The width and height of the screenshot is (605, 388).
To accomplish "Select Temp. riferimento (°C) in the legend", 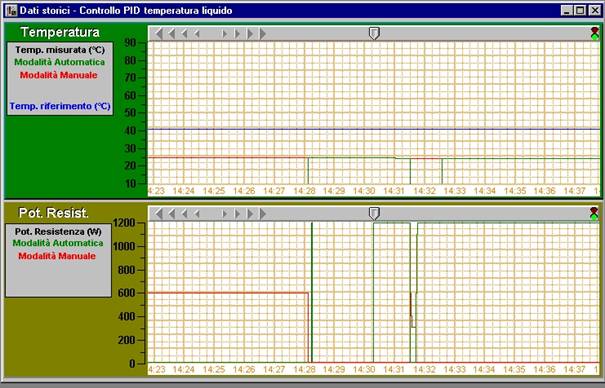I will 60,106.
